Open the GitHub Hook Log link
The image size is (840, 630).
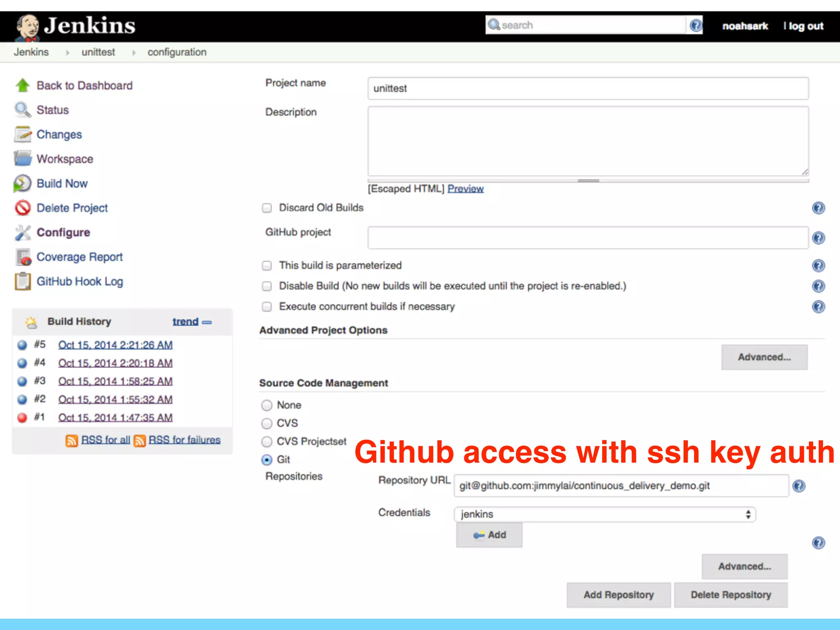pos(80,281)
